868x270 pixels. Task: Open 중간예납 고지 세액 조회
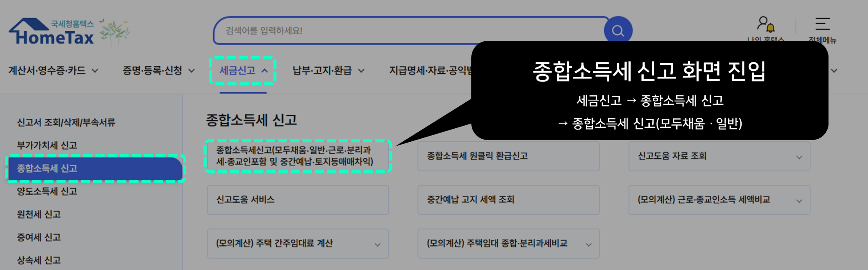click(x=509, y=200)
